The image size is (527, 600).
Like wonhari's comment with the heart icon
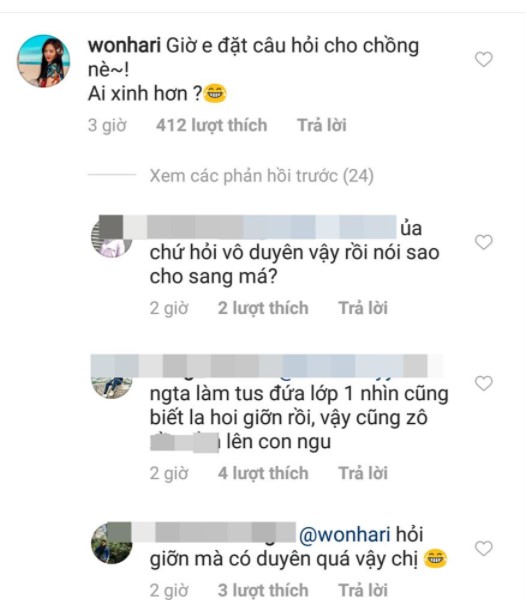click(x=483, y=59)
